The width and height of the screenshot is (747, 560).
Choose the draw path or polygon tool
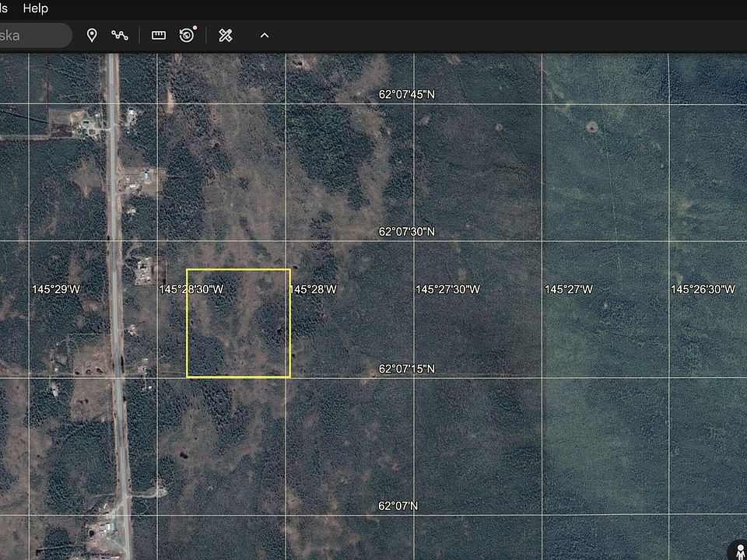coord(120,35)
